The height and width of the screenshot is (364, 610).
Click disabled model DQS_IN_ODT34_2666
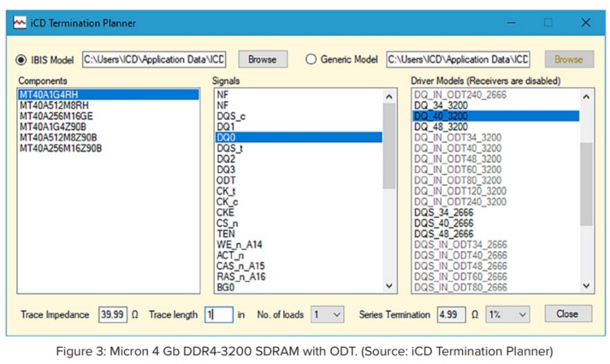[x=496, y=245]
